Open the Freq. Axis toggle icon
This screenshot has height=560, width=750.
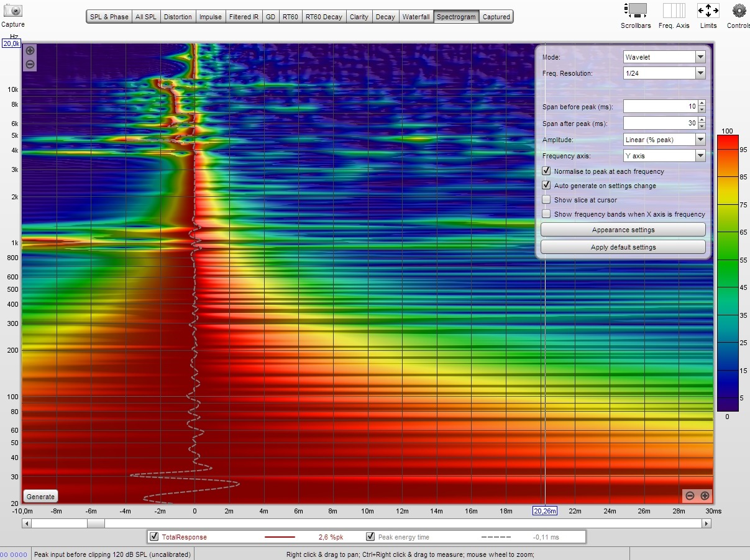674,11
